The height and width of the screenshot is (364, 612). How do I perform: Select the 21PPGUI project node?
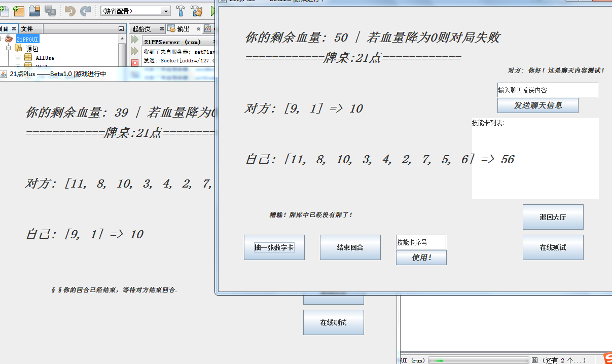point(27,39)
